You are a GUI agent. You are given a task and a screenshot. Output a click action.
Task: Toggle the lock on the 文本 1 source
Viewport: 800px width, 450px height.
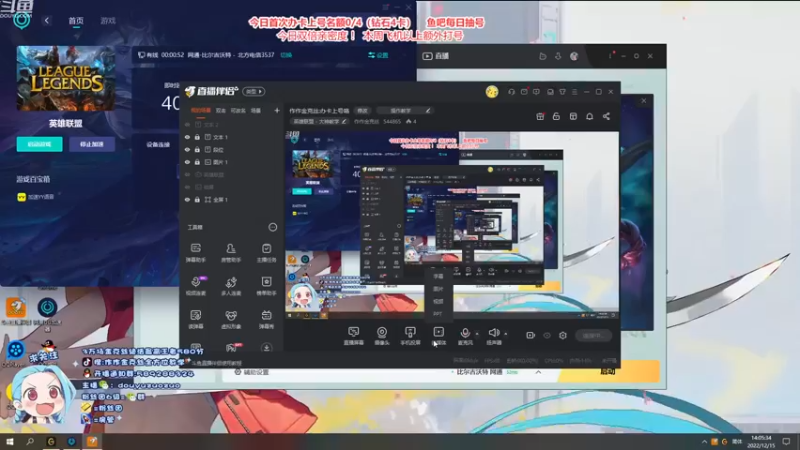click(x=197, y=137)
